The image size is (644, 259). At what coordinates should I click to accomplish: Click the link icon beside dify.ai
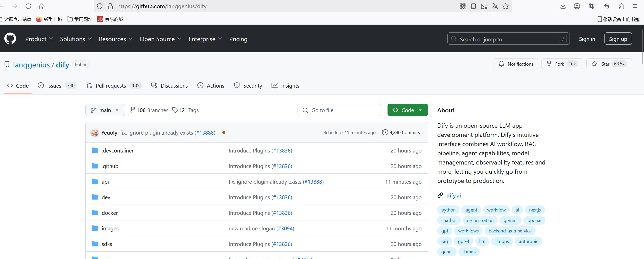click(x=440, y=195)
